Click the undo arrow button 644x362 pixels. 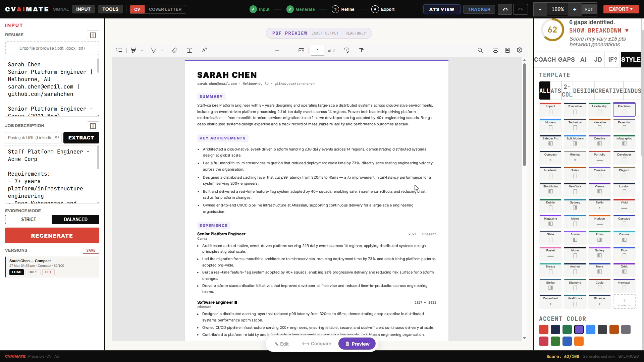pos(505,9)
